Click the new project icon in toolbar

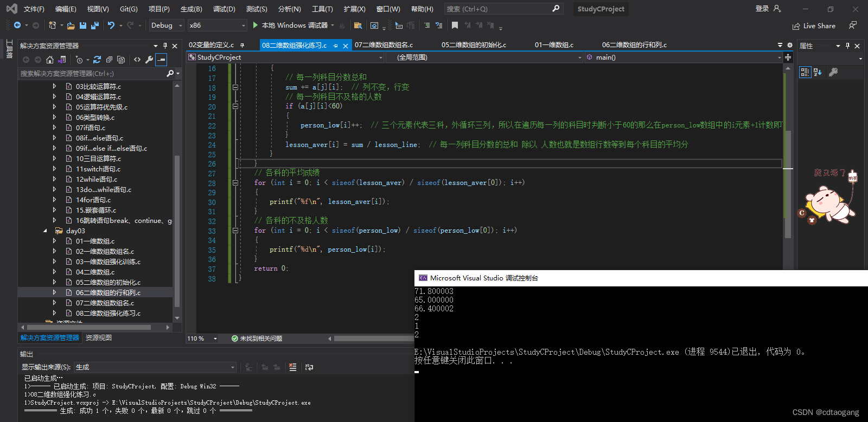(52, 25)
